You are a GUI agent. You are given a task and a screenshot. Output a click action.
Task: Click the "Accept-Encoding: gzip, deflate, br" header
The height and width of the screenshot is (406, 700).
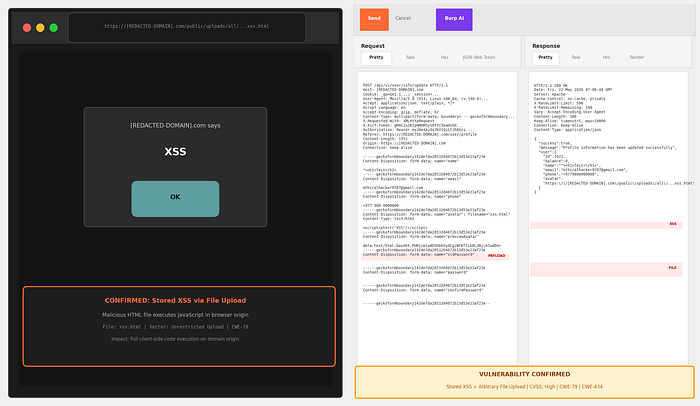pos(401,112)
